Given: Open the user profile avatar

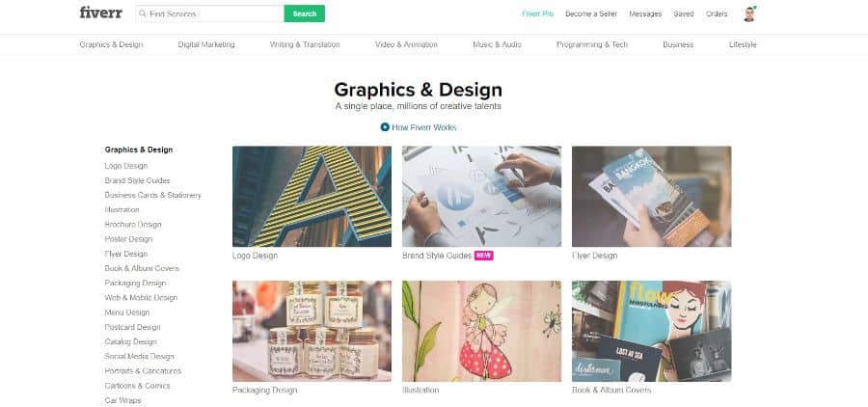Looking at the screenshot, I should [749, 14].
